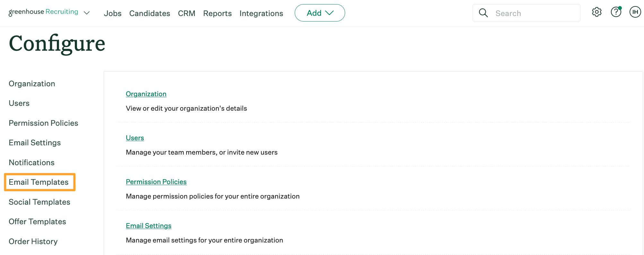Select Offer Templates in the sidebar

click(37, 222)
